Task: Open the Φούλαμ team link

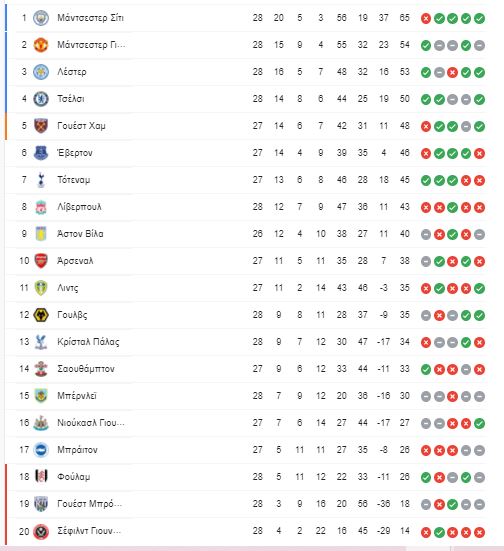Action: pyautogui.click(x=73, y=477)
